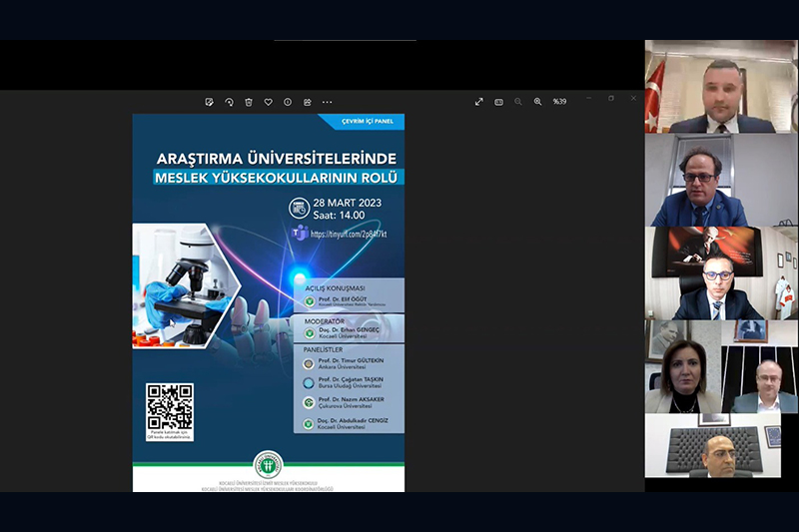799x532 pixels.
Task: Zoom out with the minus magnifier
Action: pyautogui.click(x=518, y=102)
